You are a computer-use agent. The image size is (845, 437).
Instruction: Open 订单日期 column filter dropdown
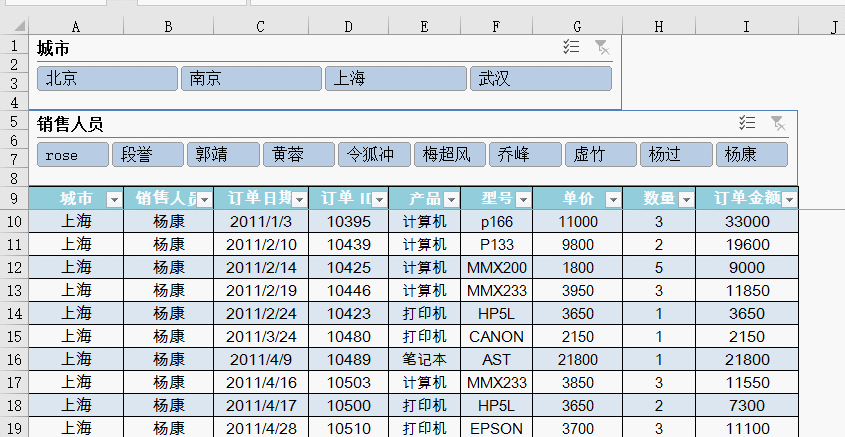[x=299, y=200]
